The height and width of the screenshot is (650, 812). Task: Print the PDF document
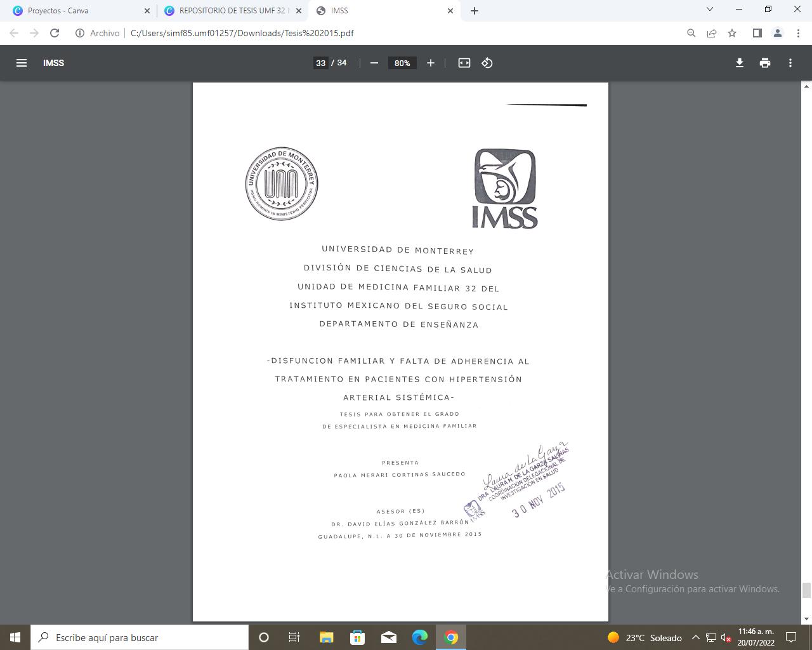pos(765,63)
